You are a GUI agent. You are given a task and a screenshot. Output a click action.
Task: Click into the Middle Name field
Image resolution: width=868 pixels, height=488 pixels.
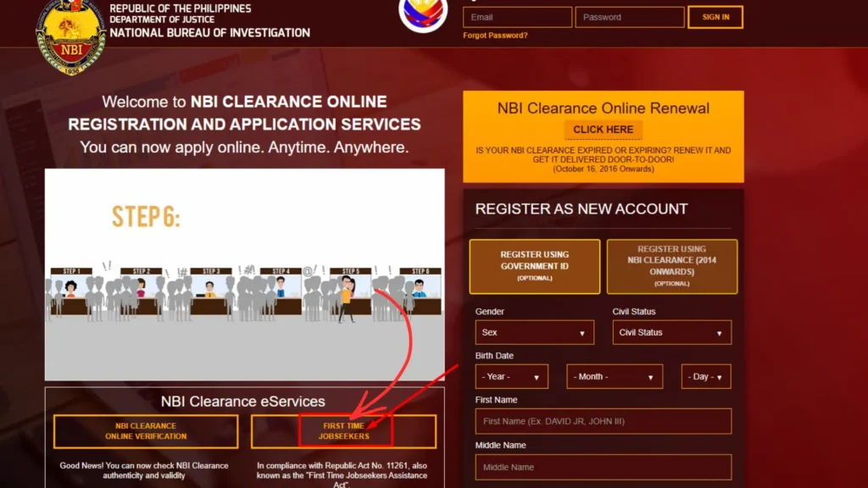point(603,468)
